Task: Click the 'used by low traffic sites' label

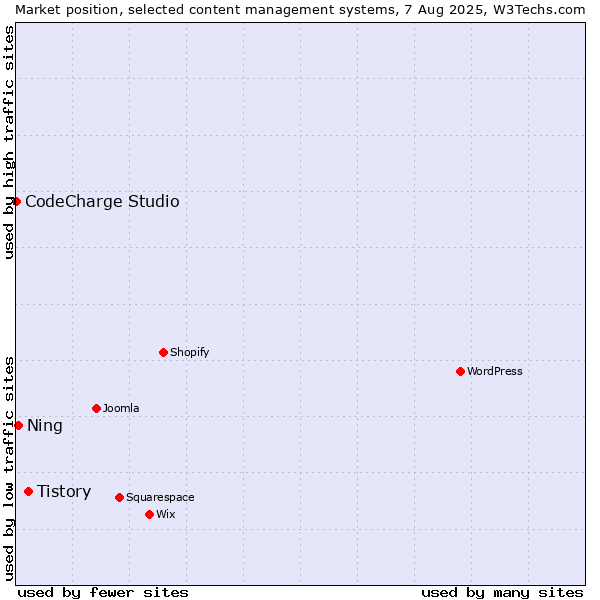Action: point(8,469)
